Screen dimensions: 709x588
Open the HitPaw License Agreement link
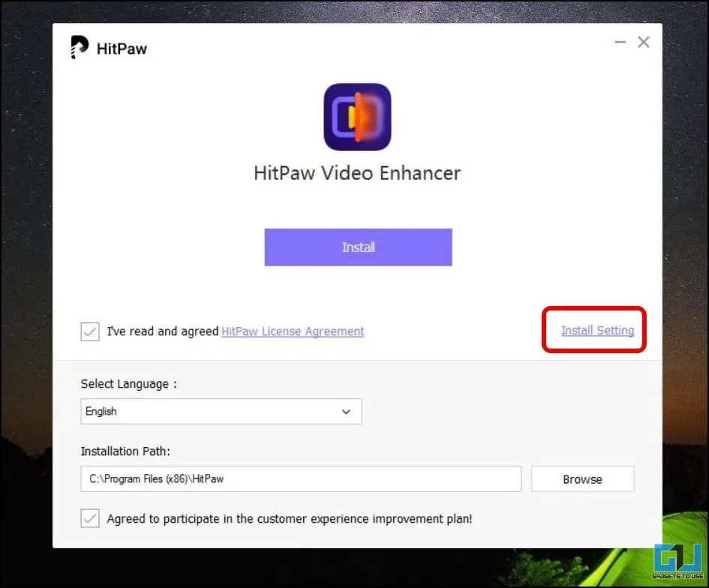pos(293,331)
